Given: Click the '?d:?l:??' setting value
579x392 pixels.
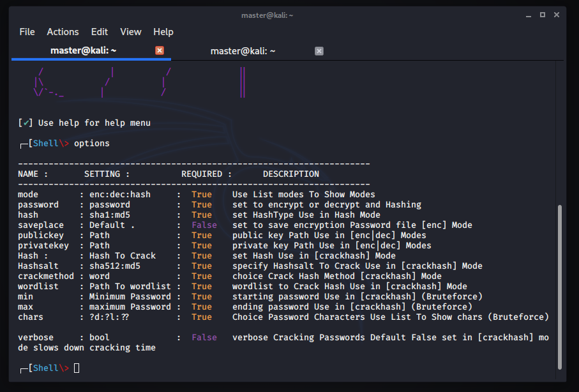Looking at the screenshot, I should click(x=109, y=317).
